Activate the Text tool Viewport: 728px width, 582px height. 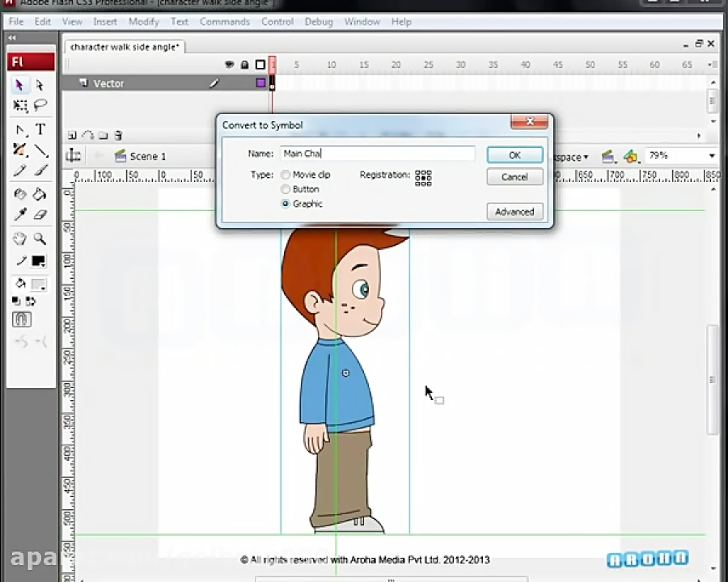[x=38, y=129]
